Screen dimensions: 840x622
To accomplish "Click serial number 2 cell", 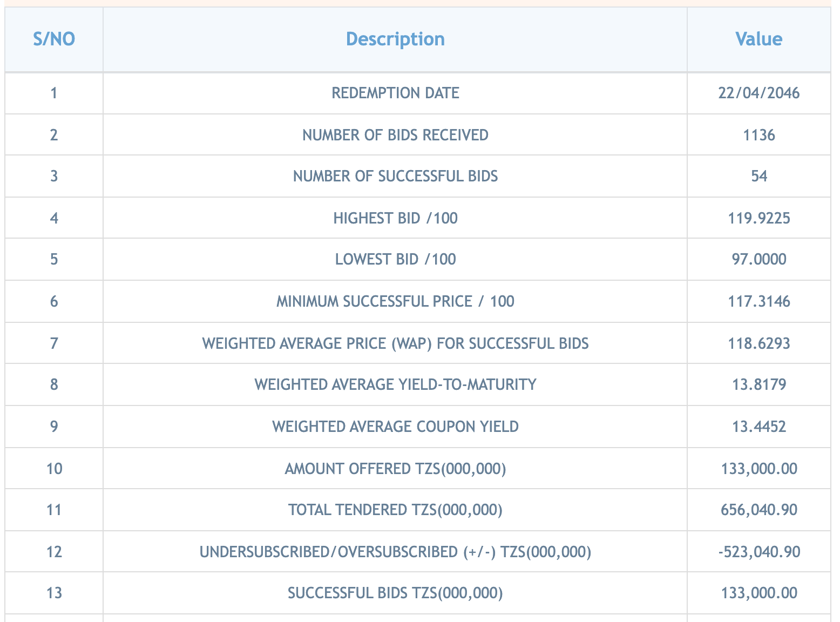I will coord(54,134).
